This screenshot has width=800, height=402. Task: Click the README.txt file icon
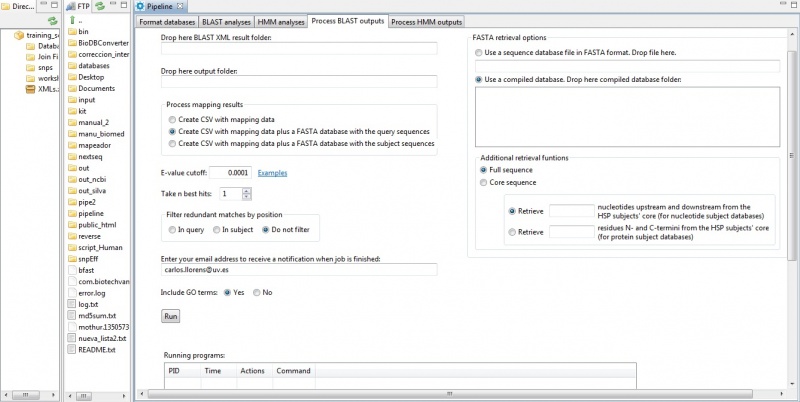[71, 351]
